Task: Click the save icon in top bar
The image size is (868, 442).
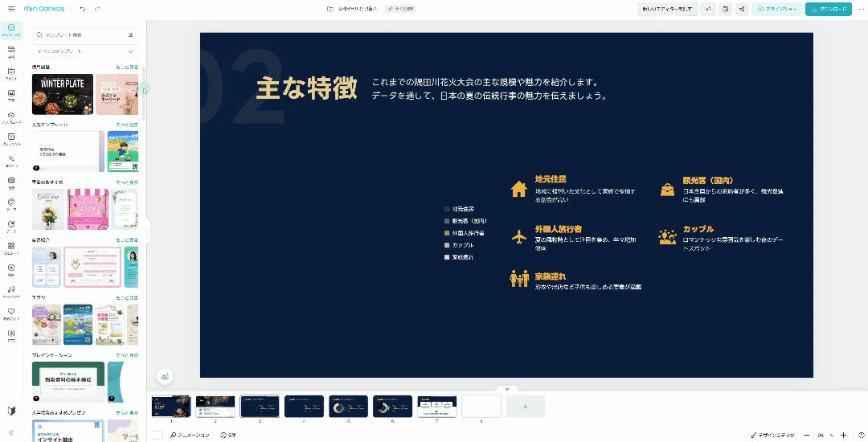Action: click(x=725, y=9)
